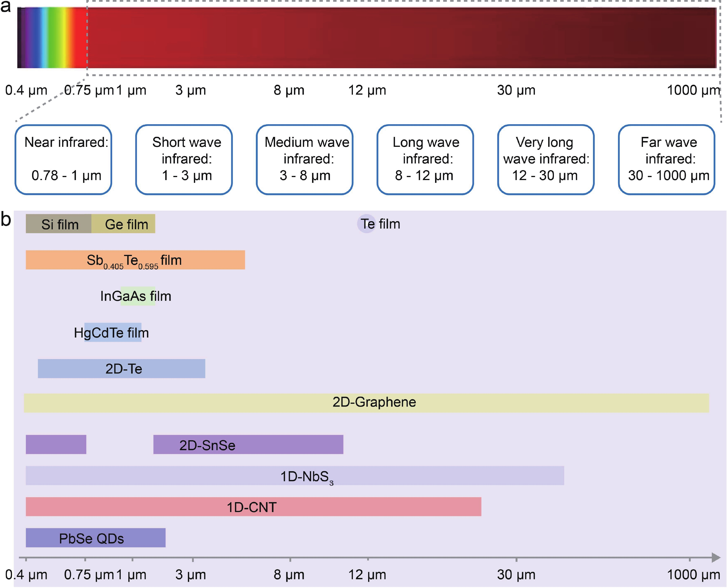The image size is (727, 588).
Task: Click the green InGaAs film bar
Action: click(138, 296)
